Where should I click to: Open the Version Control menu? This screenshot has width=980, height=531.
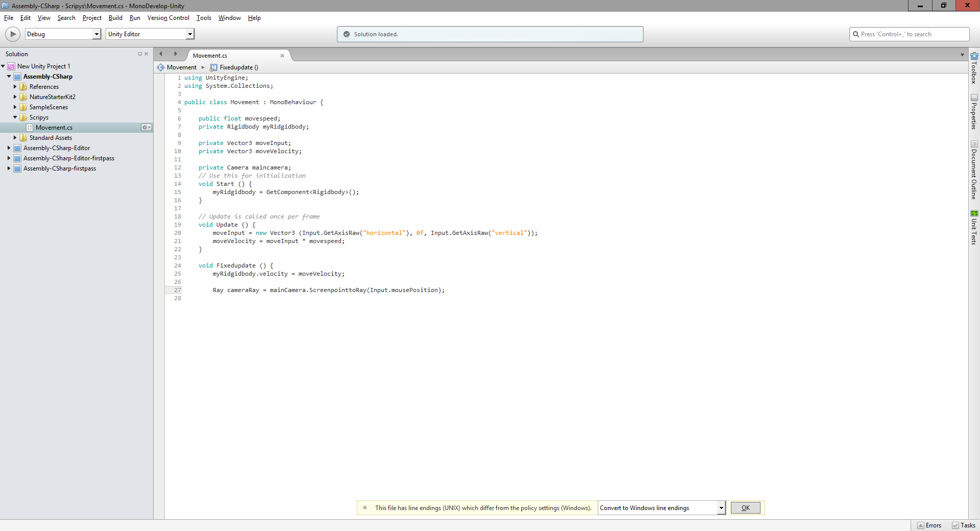tap(168, 18)
